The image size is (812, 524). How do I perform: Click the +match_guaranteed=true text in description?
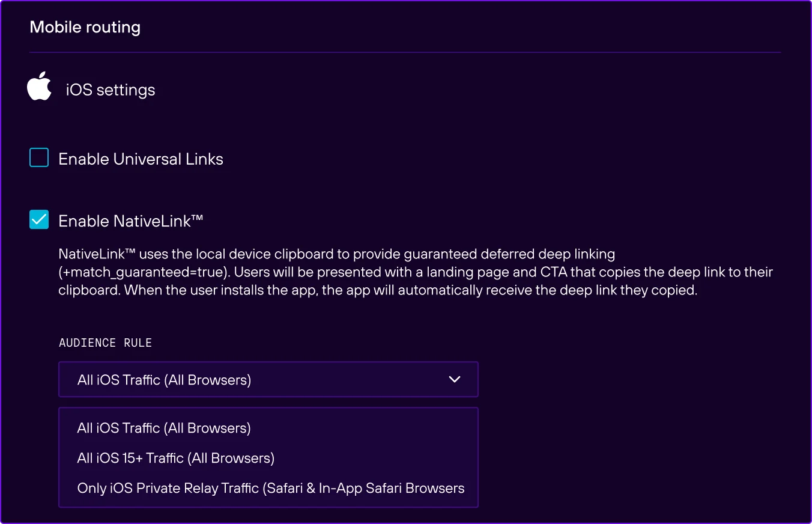tap(143, 272)
